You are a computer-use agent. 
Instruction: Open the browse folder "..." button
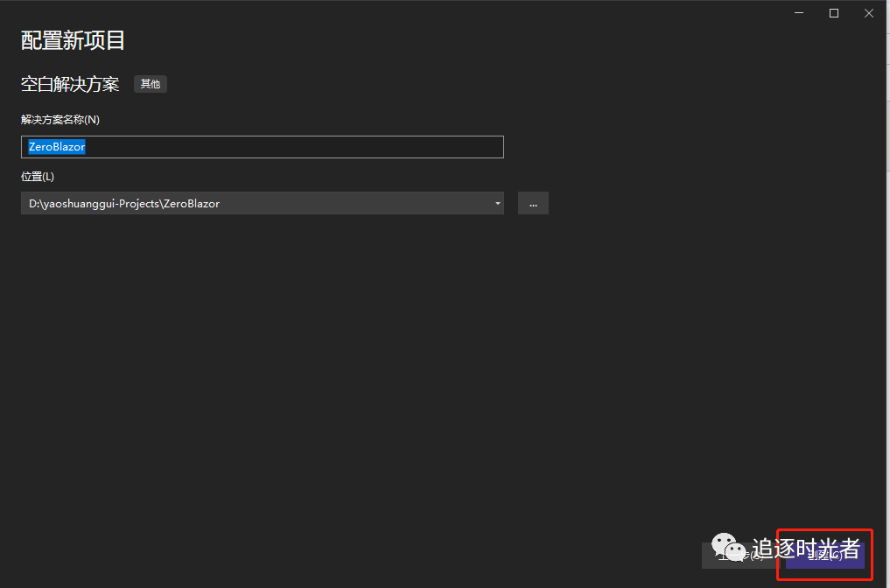[533, 203]
